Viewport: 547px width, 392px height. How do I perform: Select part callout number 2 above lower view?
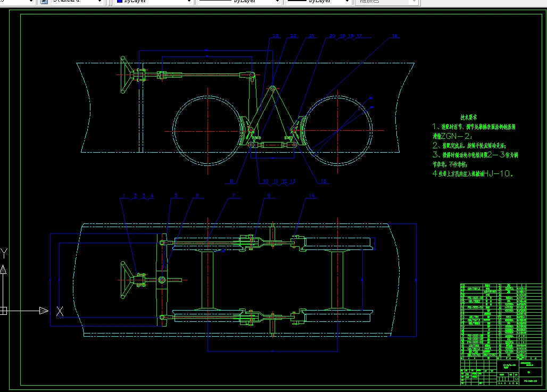pos(135,196)
